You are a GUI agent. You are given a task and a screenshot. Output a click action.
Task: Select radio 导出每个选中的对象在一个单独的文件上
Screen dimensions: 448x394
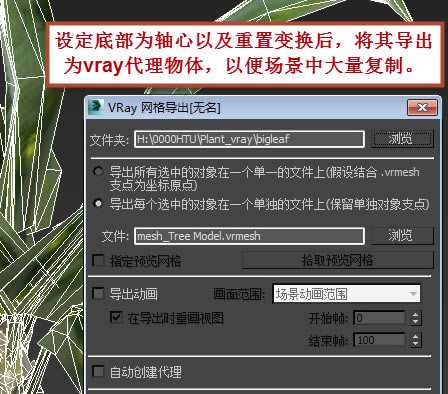(98, 203)
